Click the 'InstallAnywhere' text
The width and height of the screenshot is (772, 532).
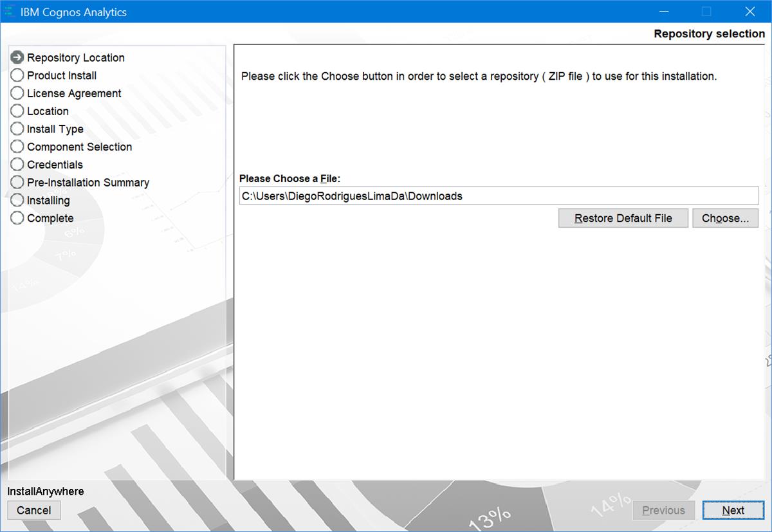pyautogui.click(x=46, y=491)
